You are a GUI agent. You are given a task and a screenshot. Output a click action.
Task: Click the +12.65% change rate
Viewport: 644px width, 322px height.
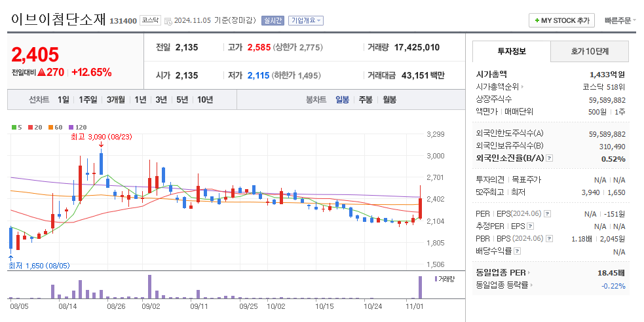pyautogui.click(x=92, y=72)
